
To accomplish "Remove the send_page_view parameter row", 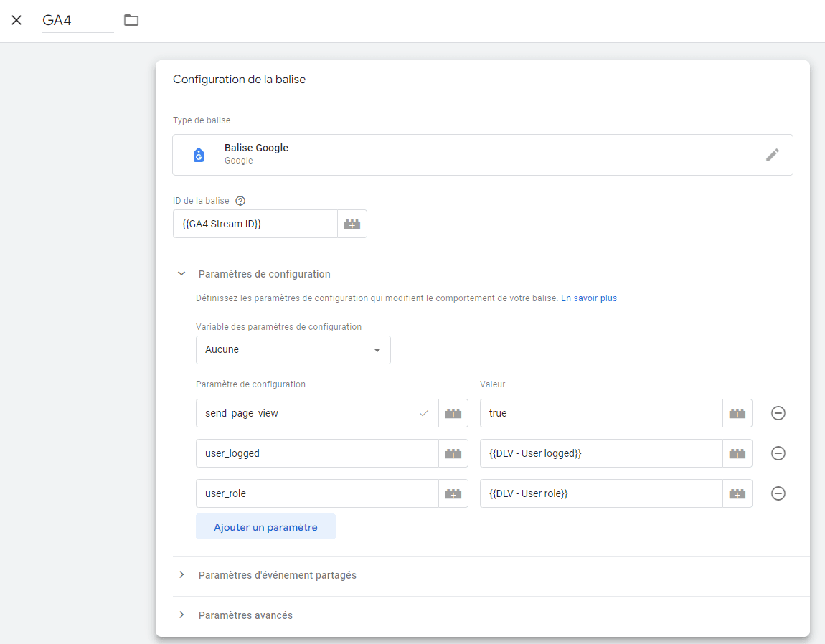I will pos(778,413).
